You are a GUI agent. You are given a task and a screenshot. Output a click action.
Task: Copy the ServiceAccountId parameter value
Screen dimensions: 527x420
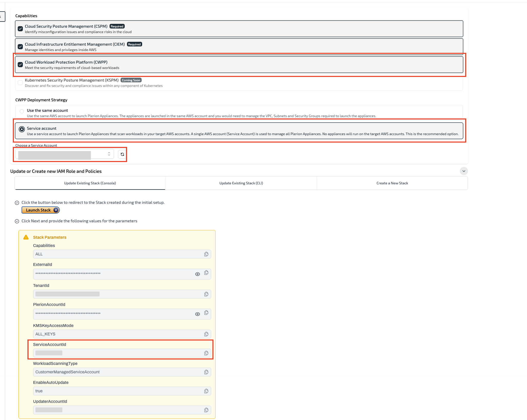(206, 353)
